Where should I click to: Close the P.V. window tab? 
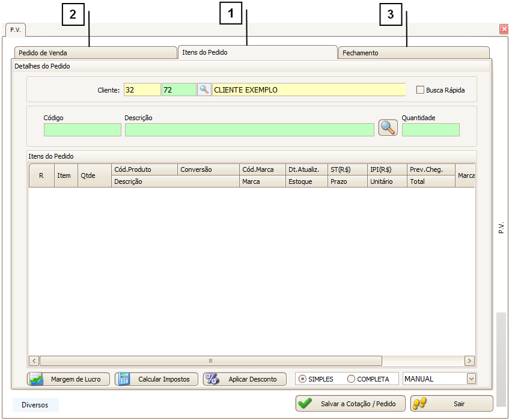point(504,29)
